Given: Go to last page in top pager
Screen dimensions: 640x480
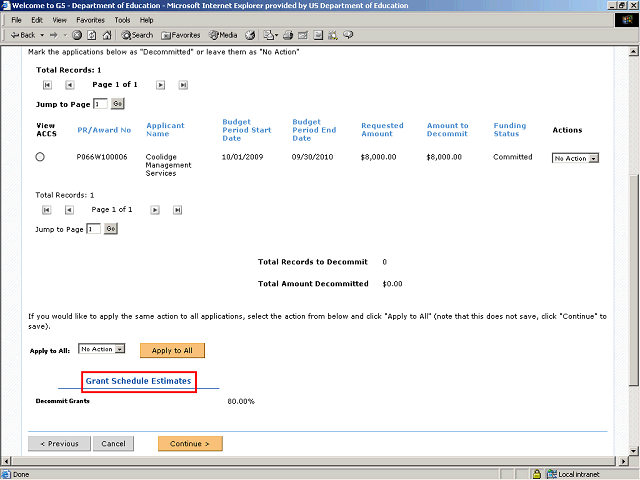Looking at the screenshot, I should pyautogui.click(x=183, y=85).
